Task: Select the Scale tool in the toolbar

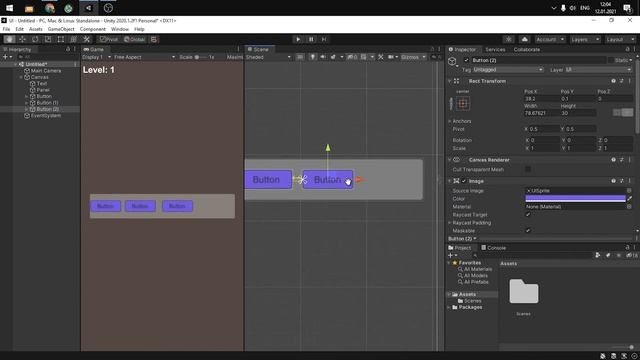Action: click(48, 39)
